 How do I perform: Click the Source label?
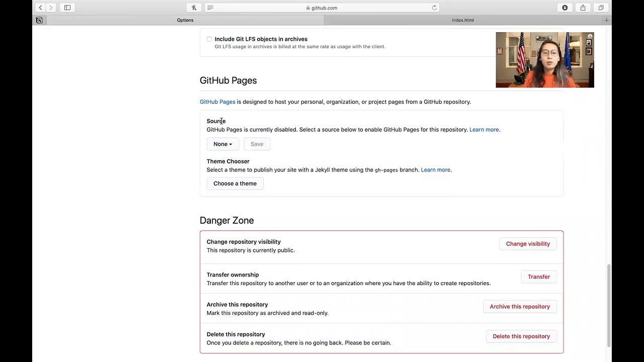coord(216,121)
